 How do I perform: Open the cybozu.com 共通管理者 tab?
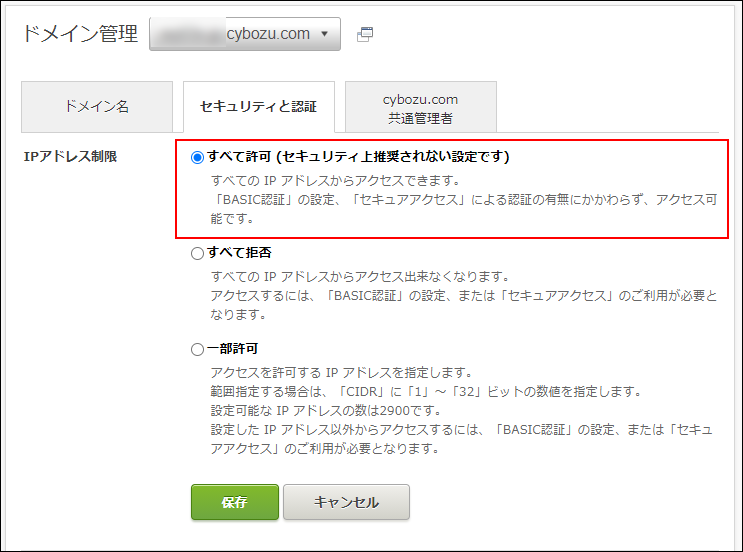coord(420,108)
